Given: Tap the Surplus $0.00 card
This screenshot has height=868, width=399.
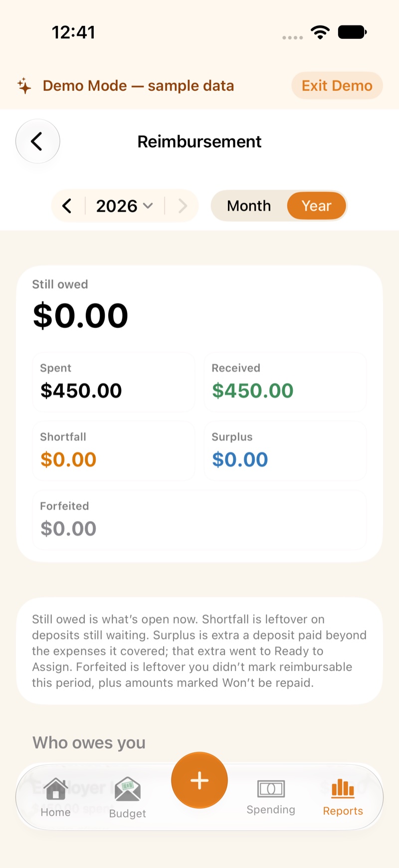Looking at the screenshot, I should (285, 451).
